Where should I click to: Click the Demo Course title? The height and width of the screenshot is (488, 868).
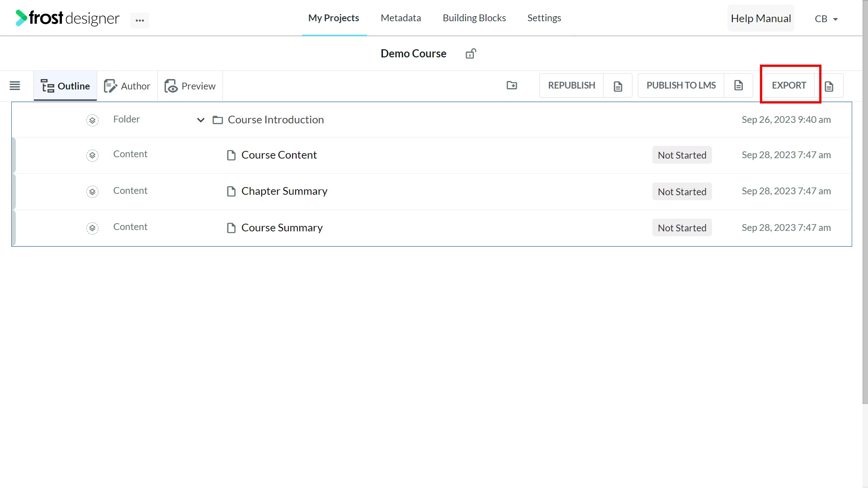click(413, 53)
